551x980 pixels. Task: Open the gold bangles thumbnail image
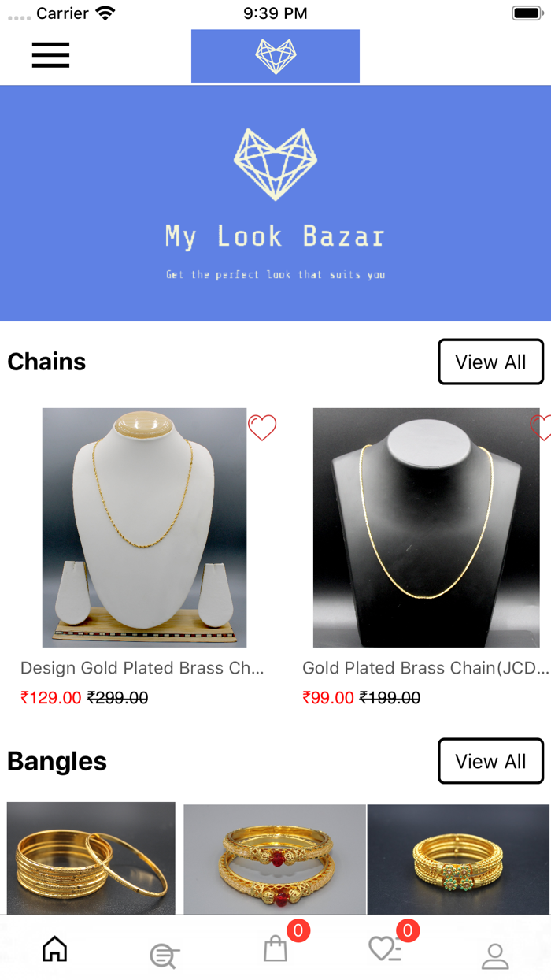pos(91,858)
